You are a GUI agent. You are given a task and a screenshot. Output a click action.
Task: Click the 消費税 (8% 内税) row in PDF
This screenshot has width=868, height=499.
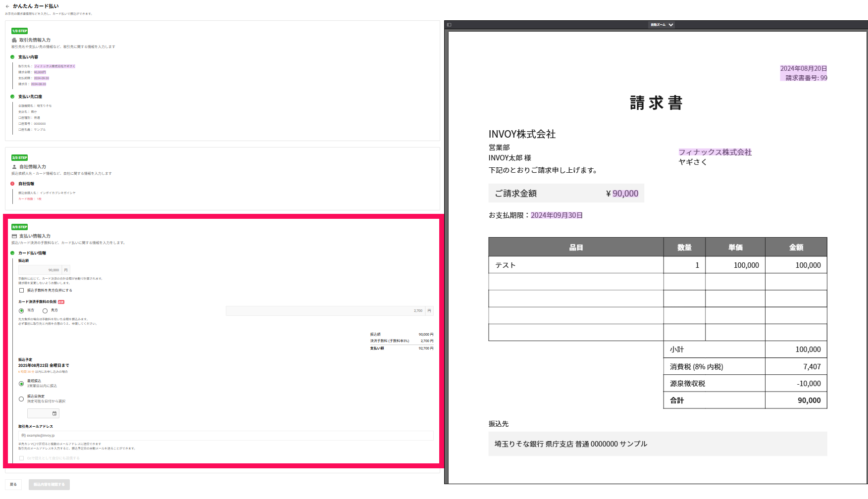[745, 366]
